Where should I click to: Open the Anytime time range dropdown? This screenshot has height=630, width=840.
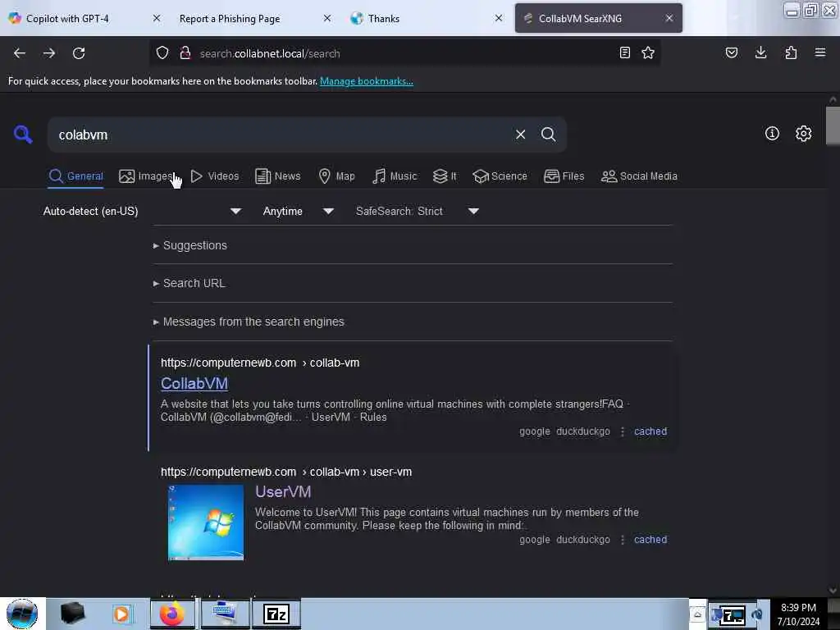[299, 211]
